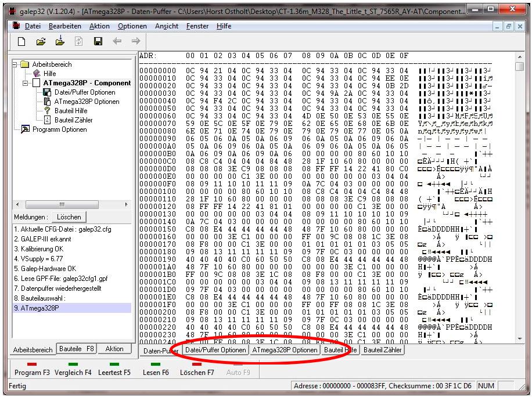Click the Löschen F7 button
532x397 pixels.
pos(197,369)
